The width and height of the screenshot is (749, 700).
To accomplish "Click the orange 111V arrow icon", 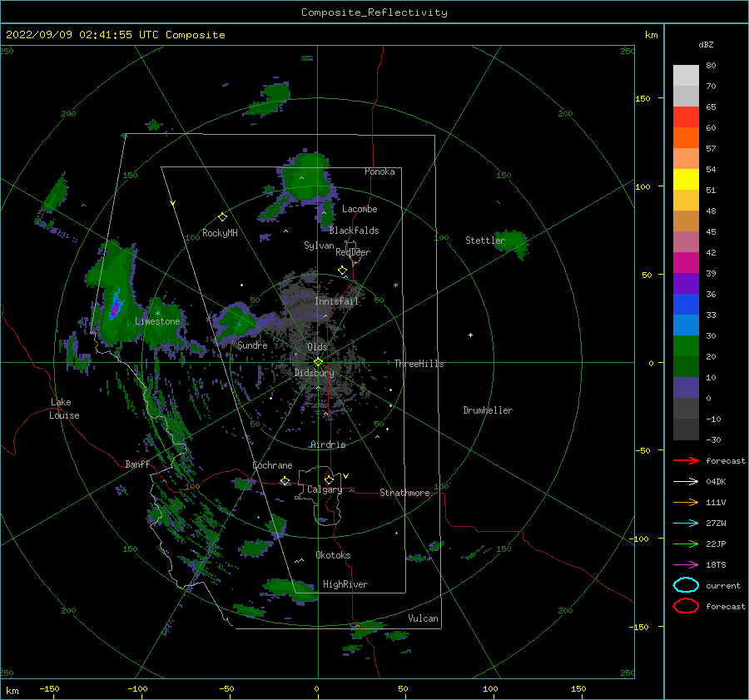I will 686,502.
